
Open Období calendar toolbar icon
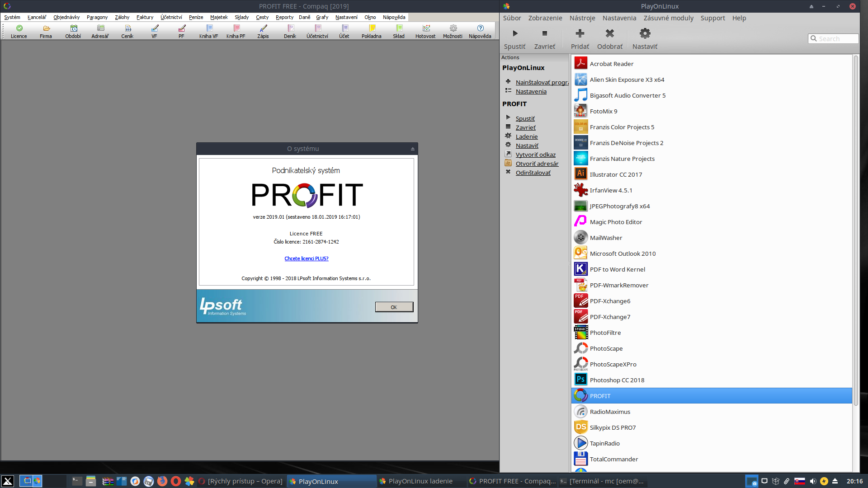73,31
